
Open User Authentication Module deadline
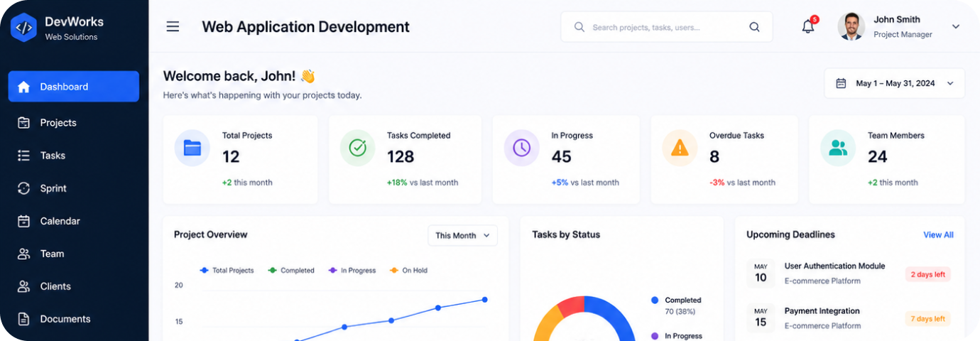[834, 266]
